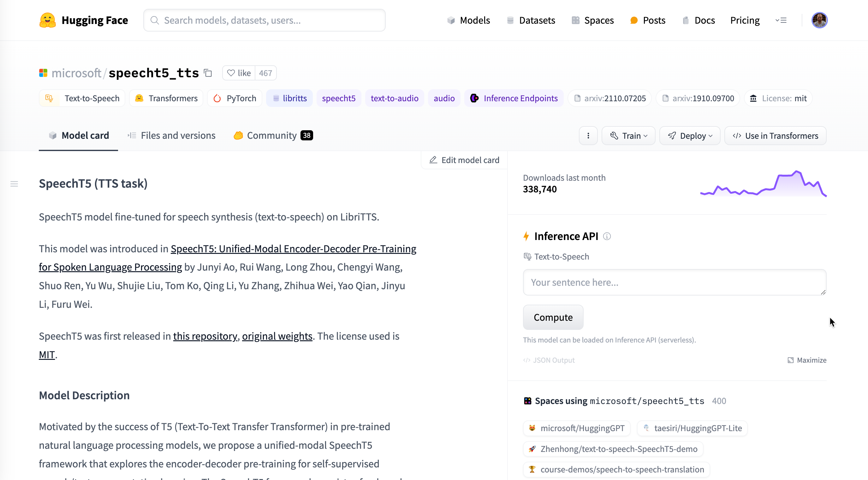
Task: Copy model name with the copy icon
Action: click(208, 73)
